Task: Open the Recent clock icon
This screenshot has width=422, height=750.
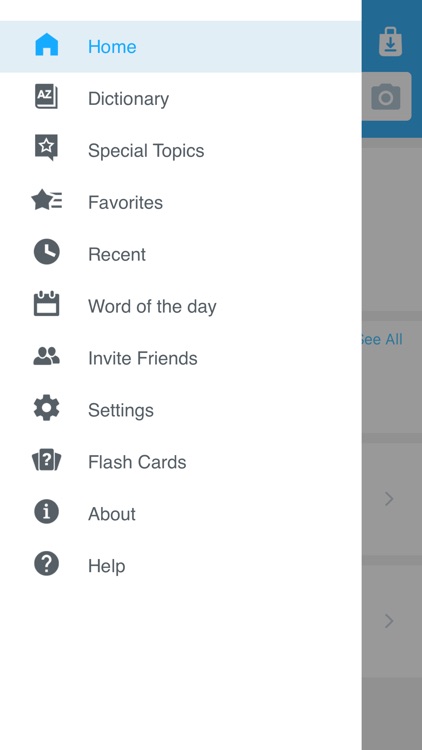Action: [46, 252]
